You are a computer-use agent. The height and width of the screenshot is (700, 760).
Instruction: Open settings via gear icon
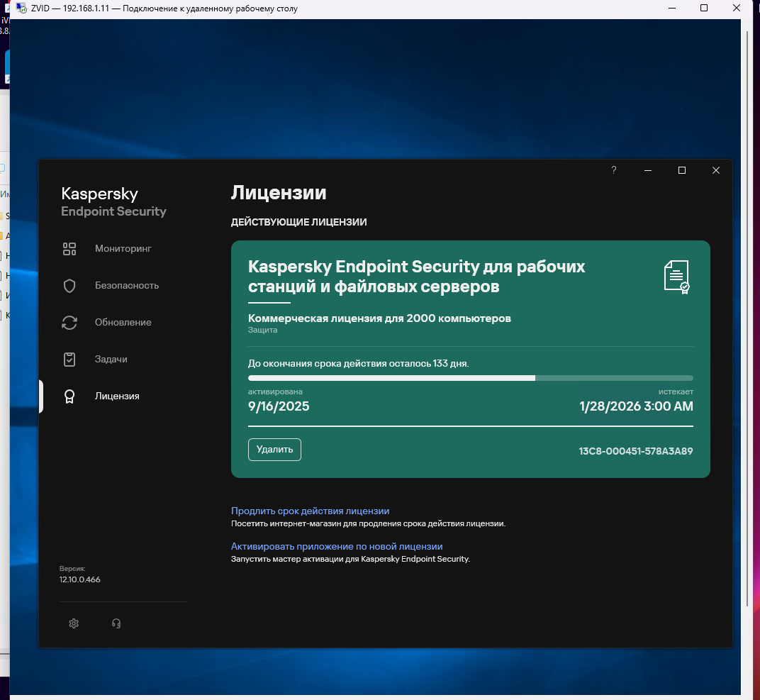(74, 623)
